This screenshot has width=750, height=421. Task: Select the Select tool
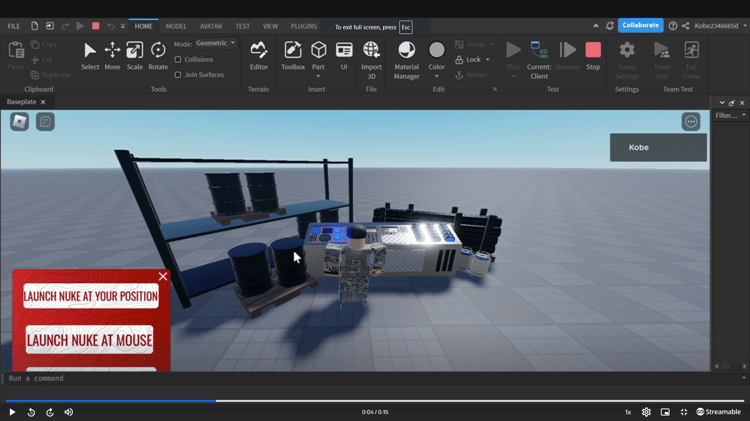coord(89,56)
